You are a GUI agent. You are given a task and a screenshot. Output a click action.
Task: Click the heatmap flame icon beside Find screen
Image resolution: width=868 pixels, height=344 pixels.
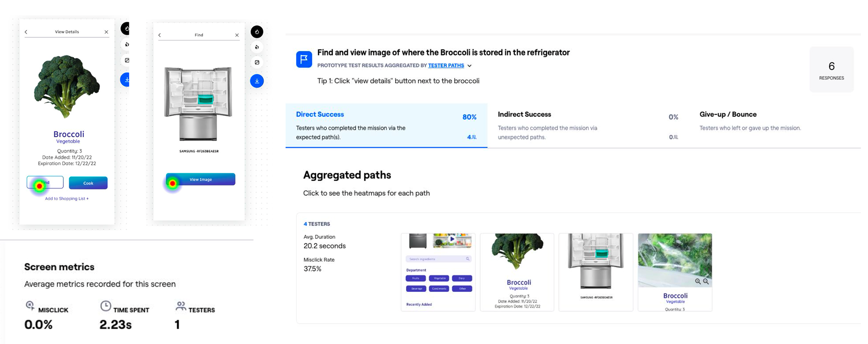(257, 32)
